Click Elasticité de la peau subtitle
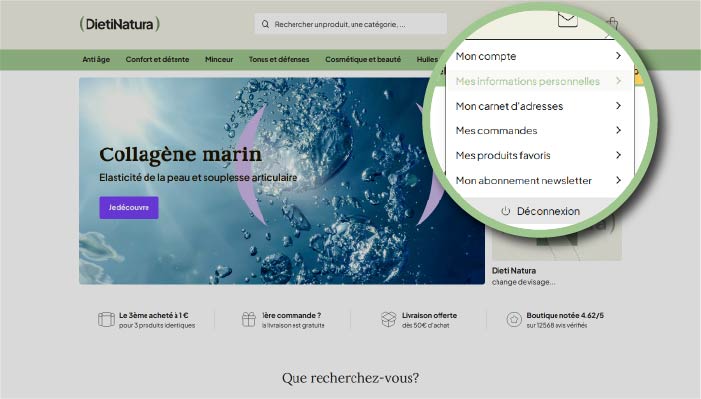This screenshot has width=701, height=399. pos(198,178)
